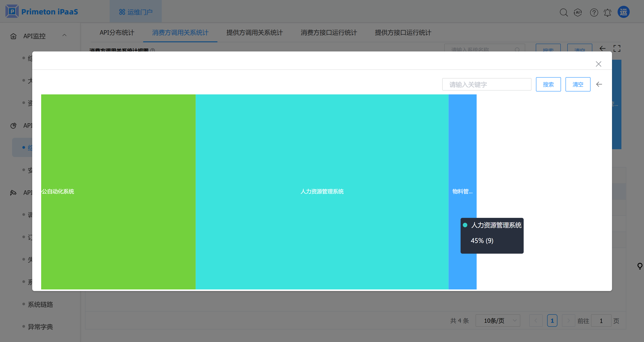This screenshot has height=342, width=644.
Task: Open the 10条/页 page size dropdown
Action: (497, 321)
